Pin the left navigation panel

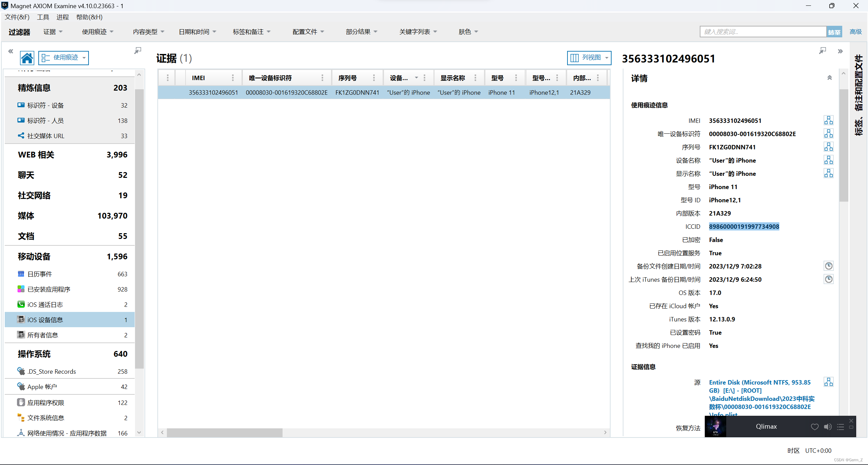(138, 51)
